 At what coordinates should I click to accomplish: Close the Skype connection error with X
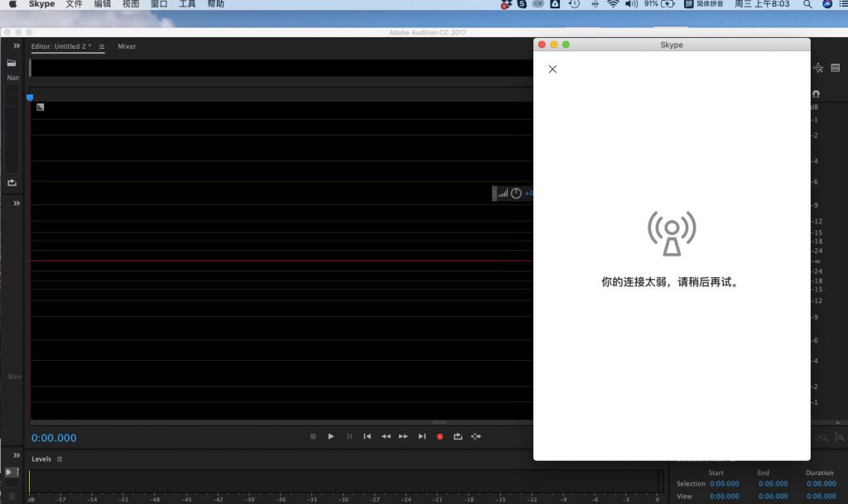(552, 70)
